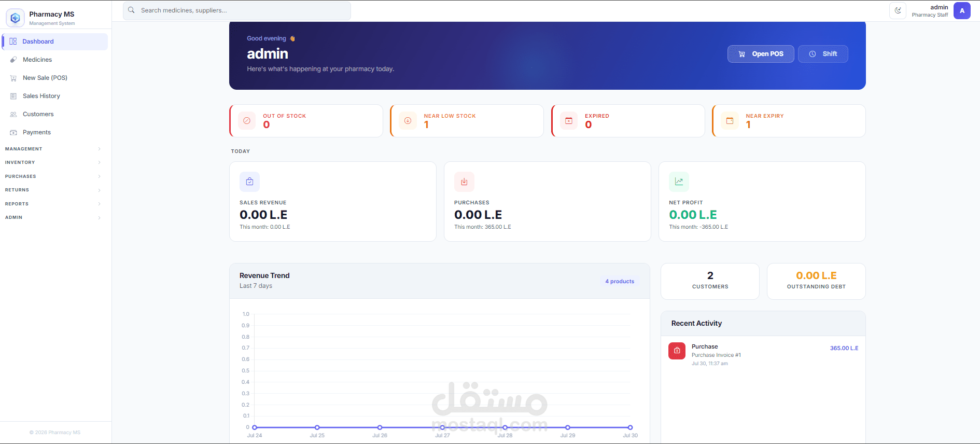Viewport: 980px width, 444px height.
Task: Open the admin avatar 'A' menu
Action: [x=962, y=10]
